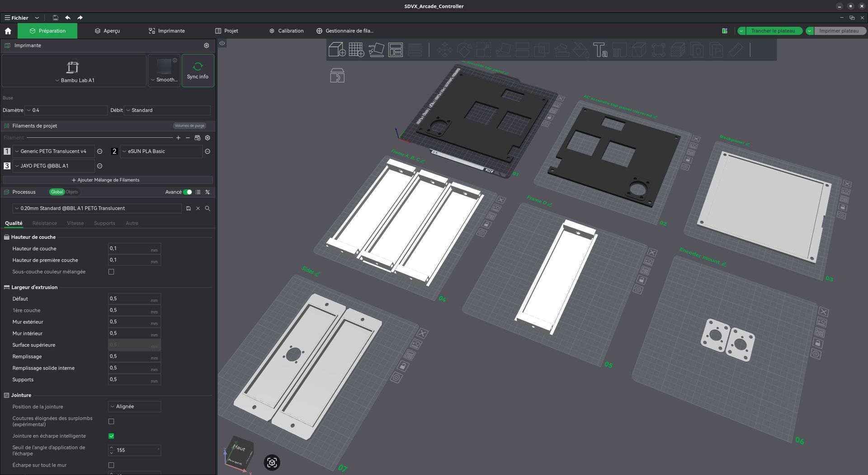Open the process preset dropdown
This screenshot has width=868, height=475.
pyautogui.click(x=97, y=209)
